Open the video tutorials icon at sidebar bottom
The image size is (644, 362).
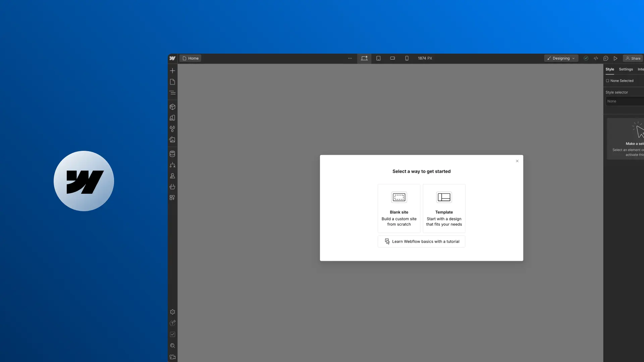click(x=172, y=357)
